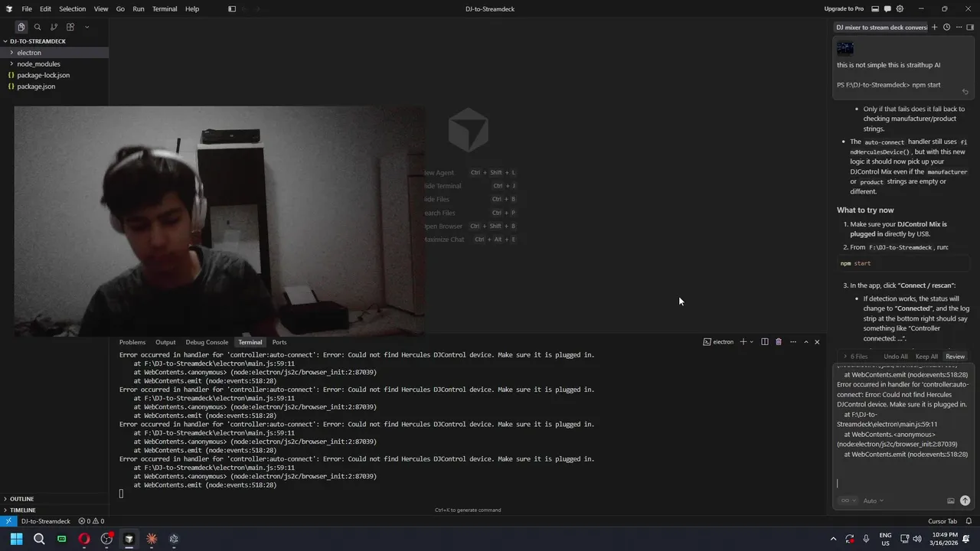
Task: Open notifications bell in status bar
Action: pos(969,521)
